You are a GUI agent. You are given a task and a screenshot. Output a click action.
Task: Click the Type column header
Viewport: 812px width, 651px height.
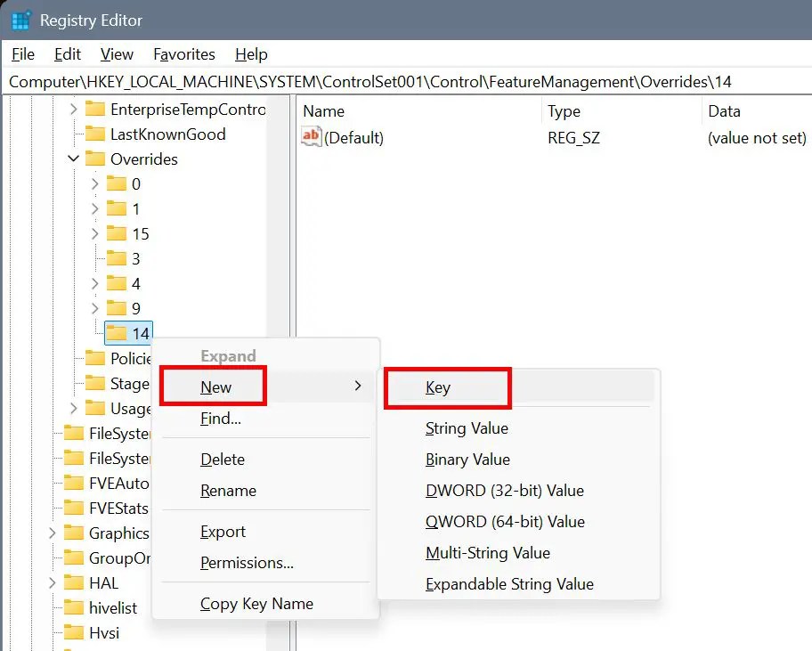(x=622, y=110)
